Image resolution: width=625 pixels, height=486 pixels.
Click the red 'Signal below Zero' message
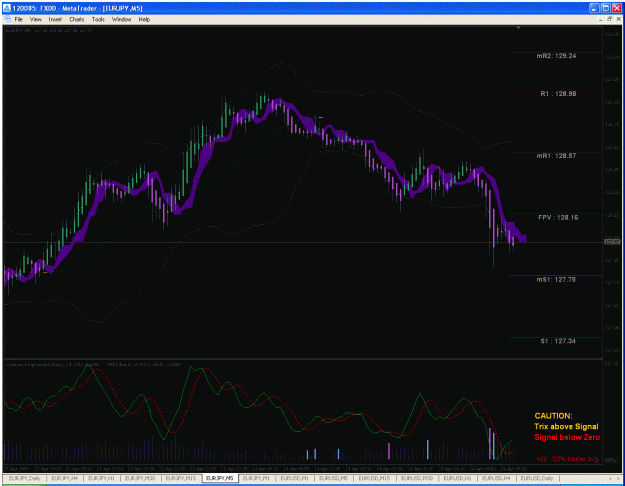[x=567, y=437]
